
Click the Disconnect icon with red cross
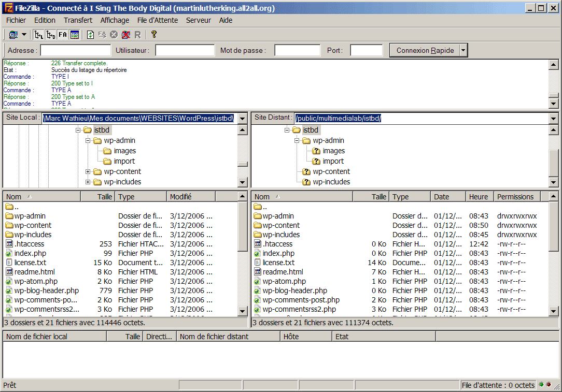126,35
